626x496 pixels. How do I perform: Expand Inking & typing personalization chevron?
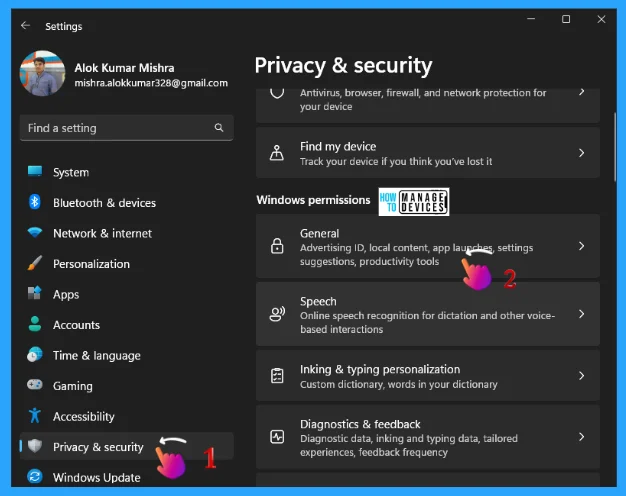pyautogui.click(x=582, y=376)
